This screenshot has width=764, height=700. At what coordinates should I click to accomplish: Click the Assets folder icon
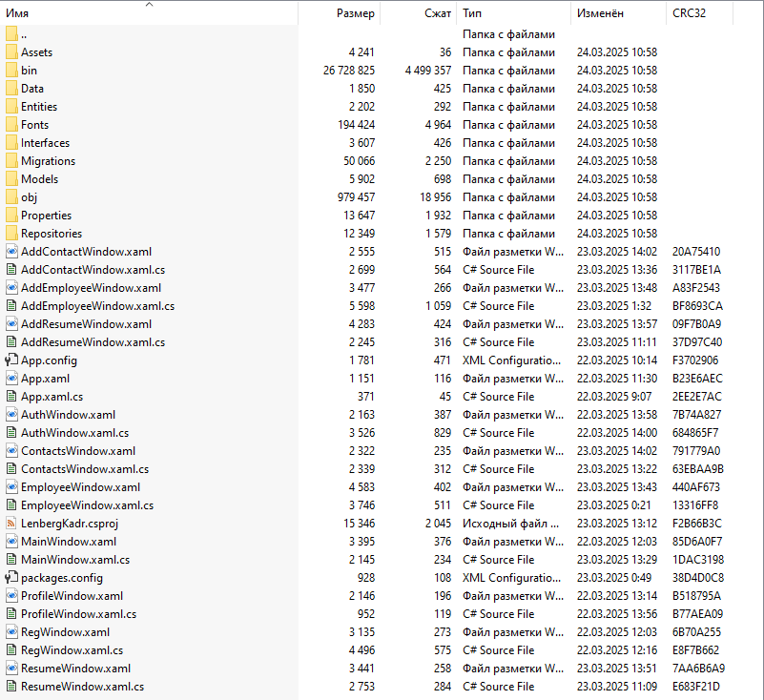pyautogui.click(x=11, y=52)
